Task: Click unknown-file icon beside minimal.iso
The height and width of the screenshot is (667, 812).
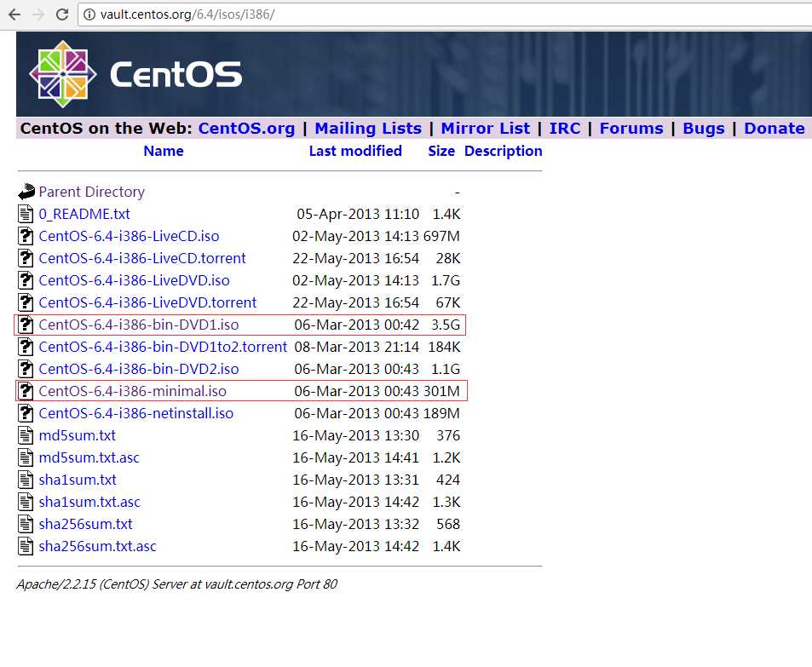Action: 26,391
